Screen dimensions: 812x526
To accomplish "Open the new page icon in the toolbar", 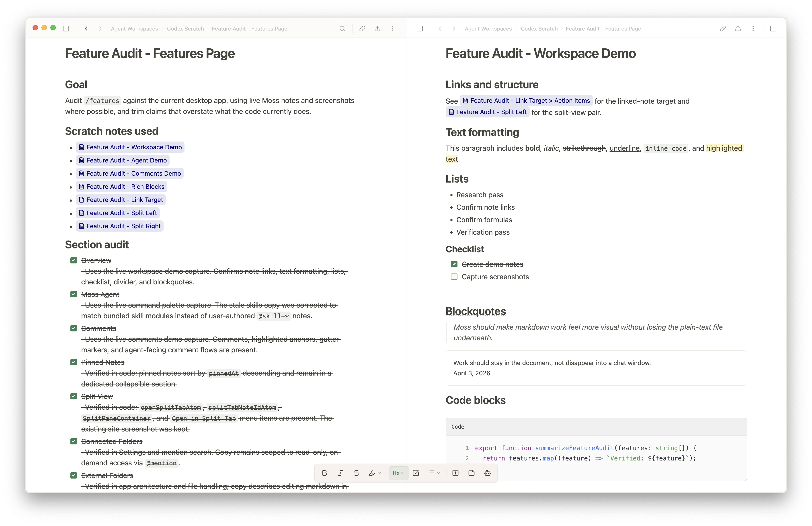I will (472, 473).
